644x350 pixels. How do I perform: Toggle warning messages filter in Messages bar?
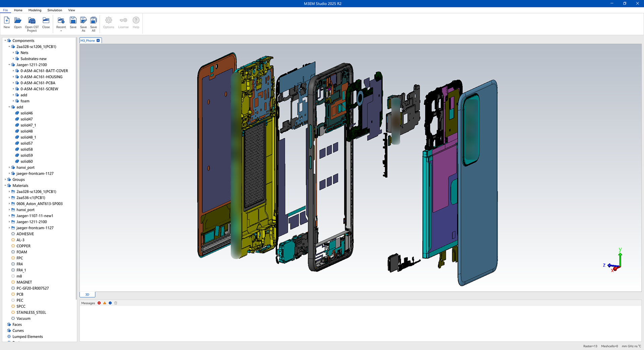105,303
